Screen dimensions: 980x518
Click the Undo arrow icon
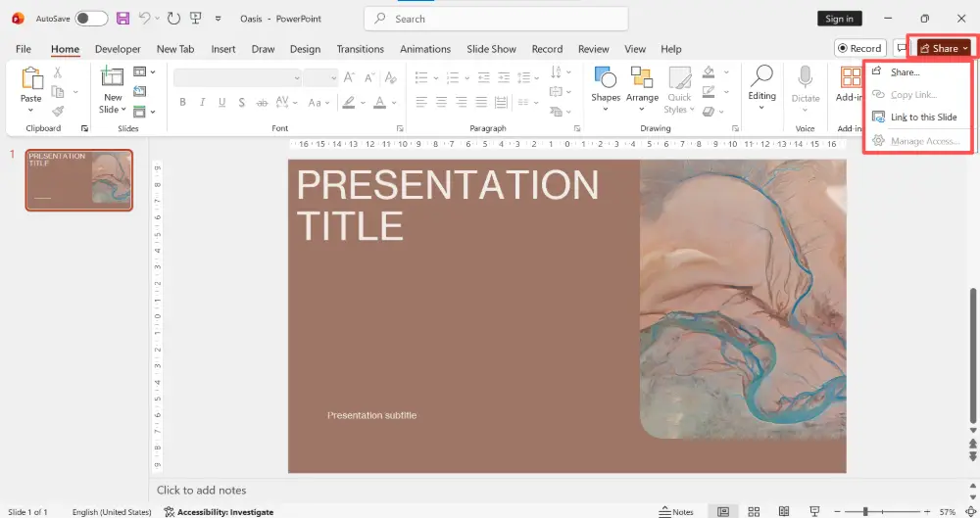click(144, 19)
